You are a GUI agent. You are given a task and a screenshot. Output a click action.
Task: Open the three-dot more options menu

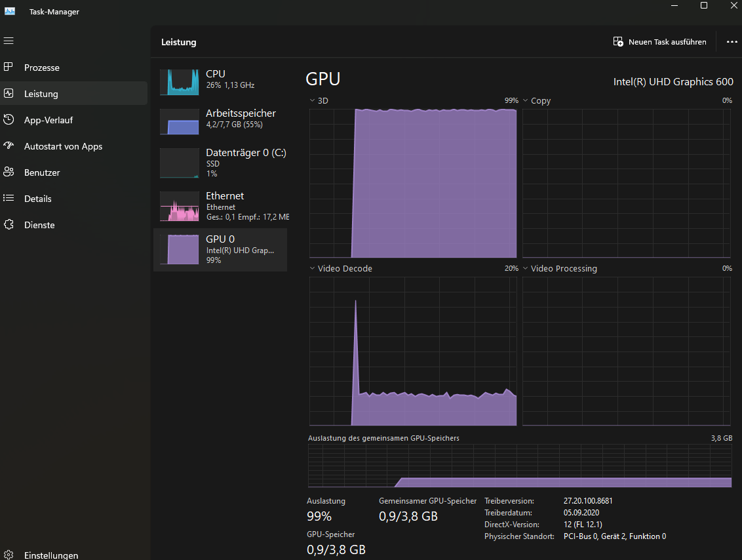732,42
